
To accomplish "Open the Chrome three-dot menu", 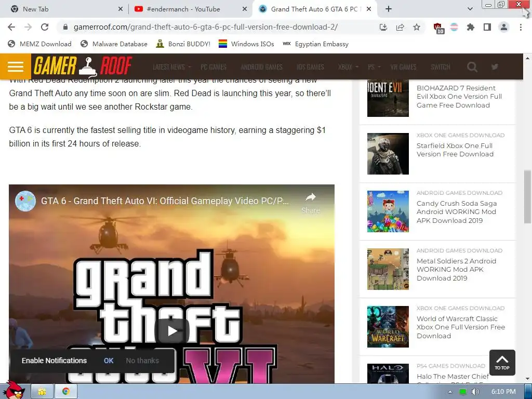I will tap(521, 27).
